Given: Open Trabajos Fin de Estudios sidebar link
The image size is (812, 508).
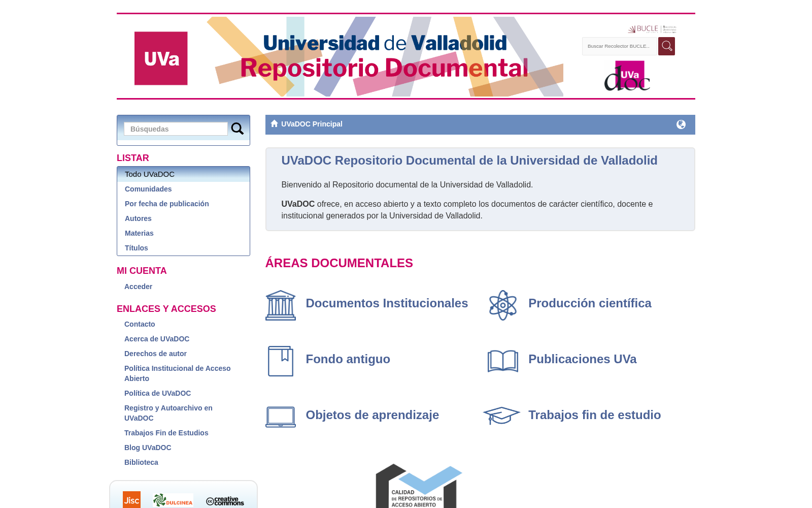Looking at the screenshot, I should pyautogui.click(x=166, y=433).
